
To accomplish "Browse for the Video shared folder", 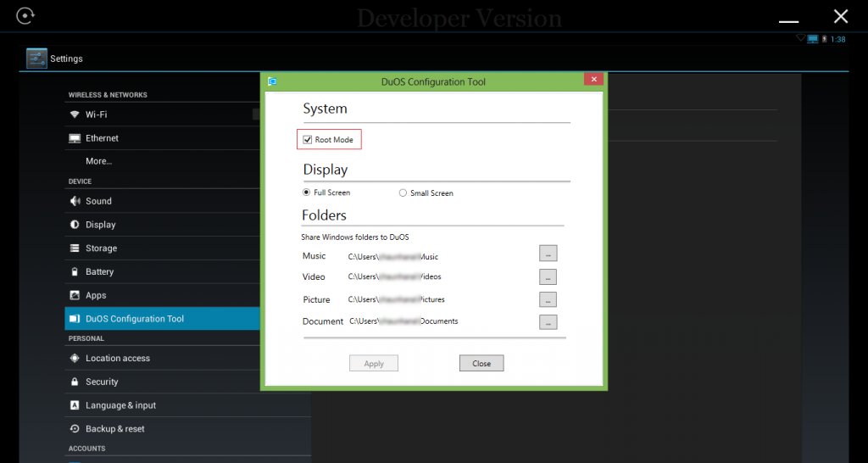I will pos(548,276).
